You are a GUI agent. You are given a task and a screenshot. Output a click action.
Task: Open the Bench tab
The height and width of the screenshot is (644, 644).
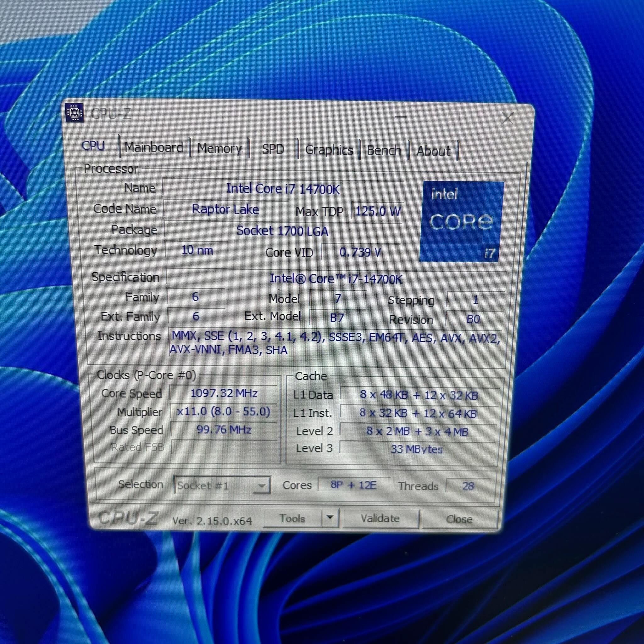coord(384,151)
